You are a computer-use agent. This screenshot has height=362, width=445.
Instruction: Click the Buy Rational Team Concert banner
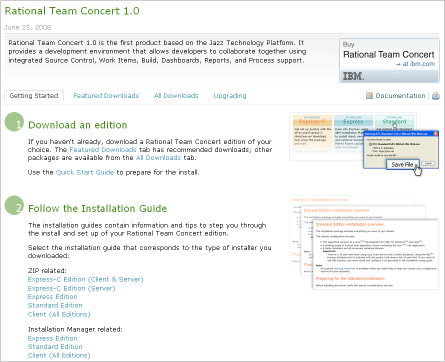coord(389,61)
